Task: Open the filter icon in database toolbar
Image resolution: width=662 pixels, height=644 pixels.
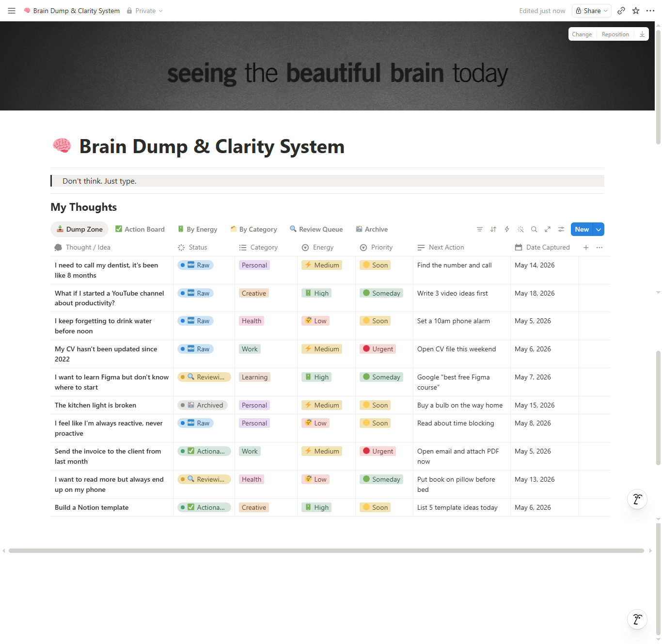Action: click(480, 229)
